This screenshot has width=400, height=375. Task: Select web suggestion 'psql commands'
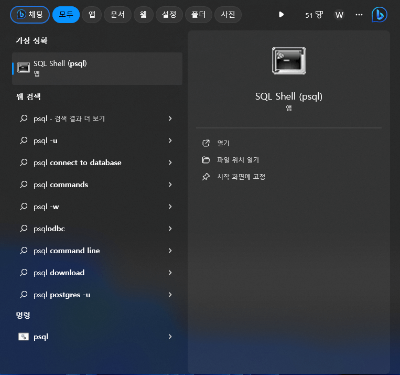click(97, 185)
